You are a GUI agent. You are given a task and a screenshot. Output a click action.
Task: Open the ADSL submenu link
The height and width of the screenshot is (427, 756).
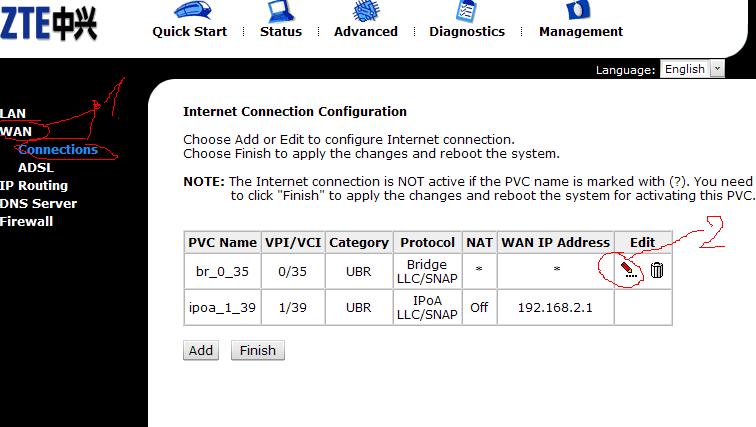tap(36, 168)
